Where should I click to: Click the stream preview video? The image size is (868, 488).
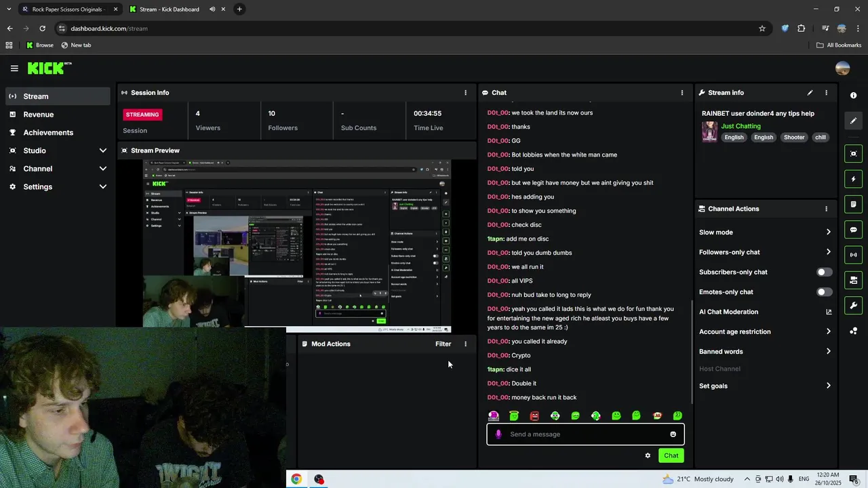tap(297, 245)
